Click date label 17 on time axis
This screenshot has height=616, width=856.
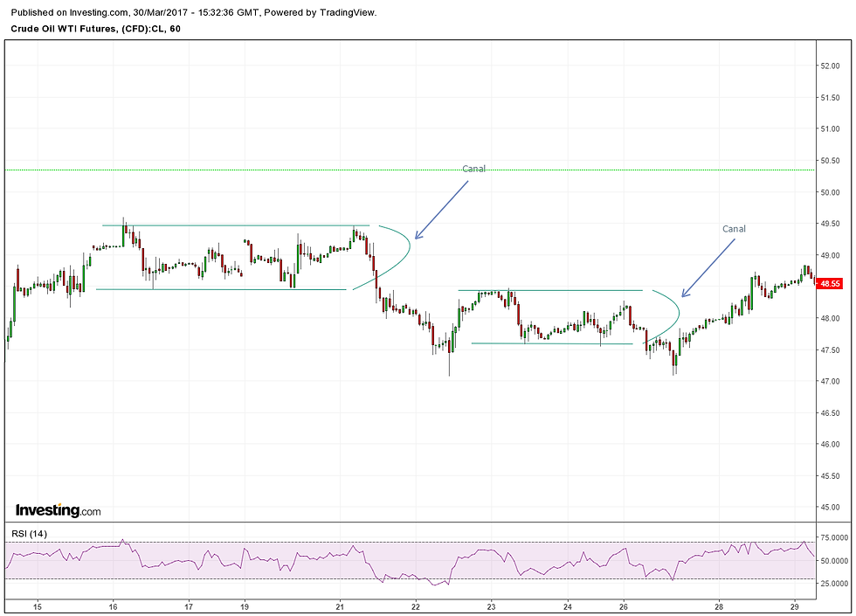click(x=189, y=606)
